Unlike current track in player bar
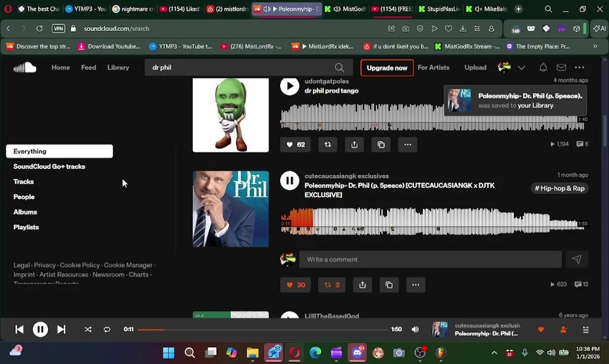 coord(541,330)
